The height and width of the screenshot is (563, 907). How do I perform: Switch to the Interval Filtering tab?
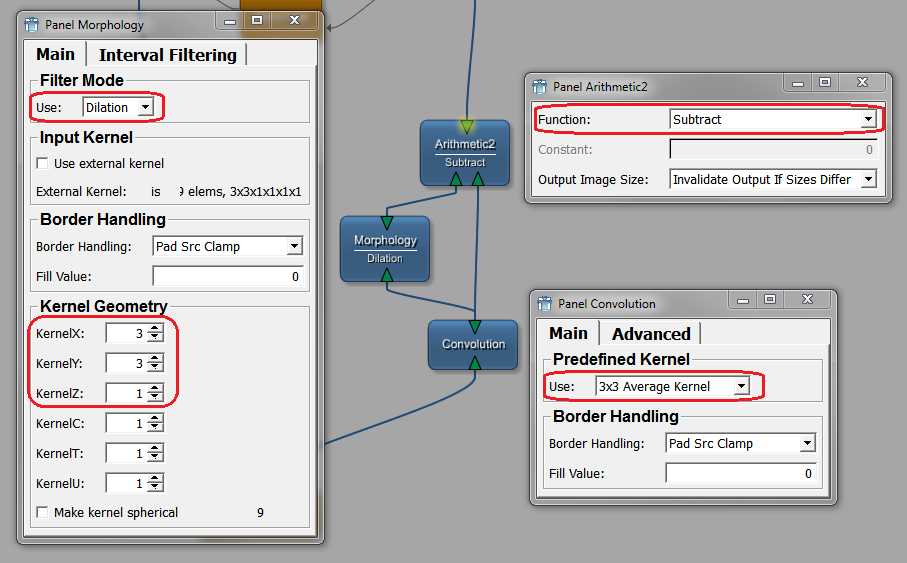coord(167,55)
